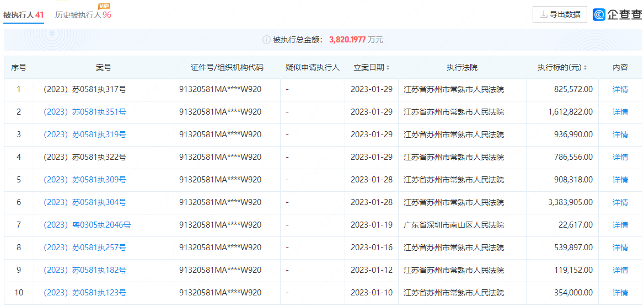Sort by 执行标的(元) column arrows
The image size is (644, 307).
[x=585, y=68]
